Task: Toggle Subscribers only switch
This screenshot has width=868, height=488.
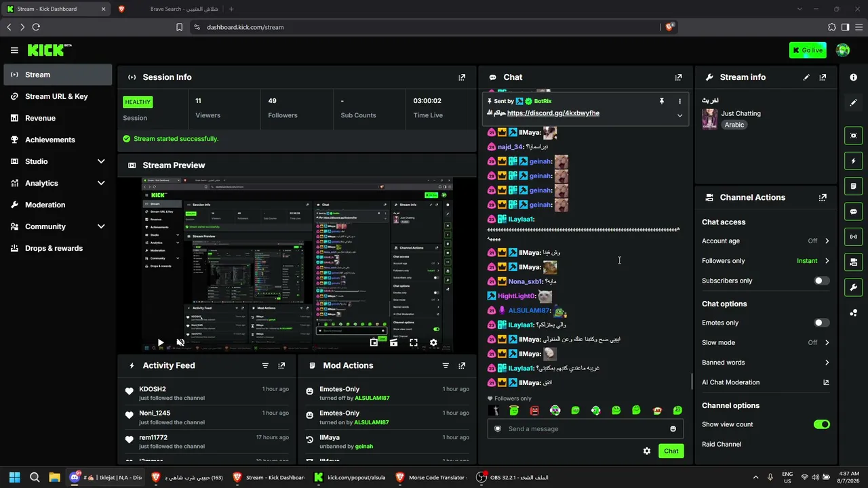Action: (821, 281)
